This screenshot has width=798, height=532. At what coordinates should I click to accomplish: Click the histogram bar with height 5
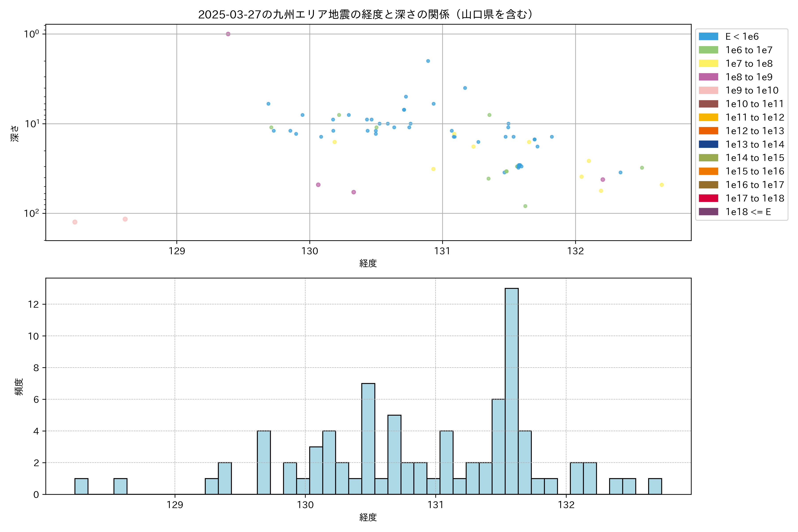(x=394, y=454)
